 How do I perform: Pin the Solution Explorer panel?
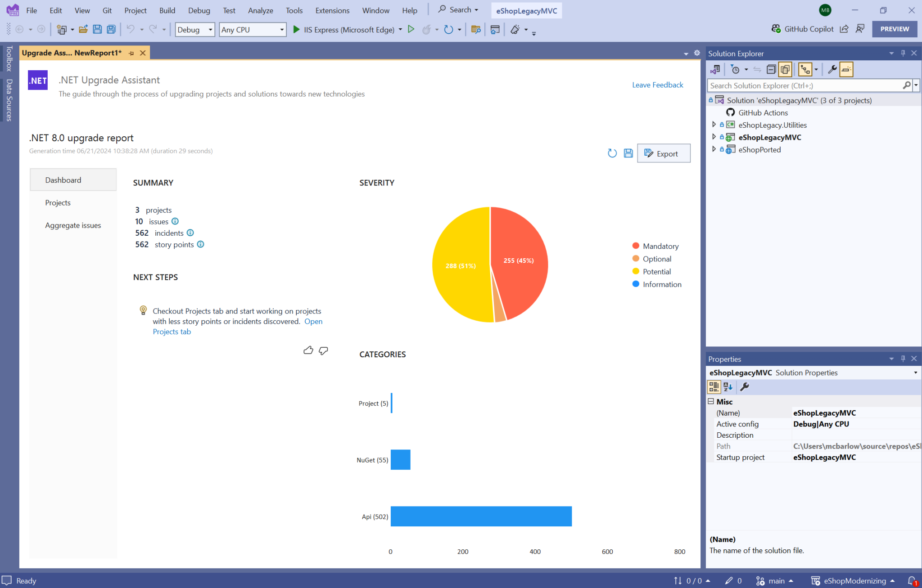[903, 53]
